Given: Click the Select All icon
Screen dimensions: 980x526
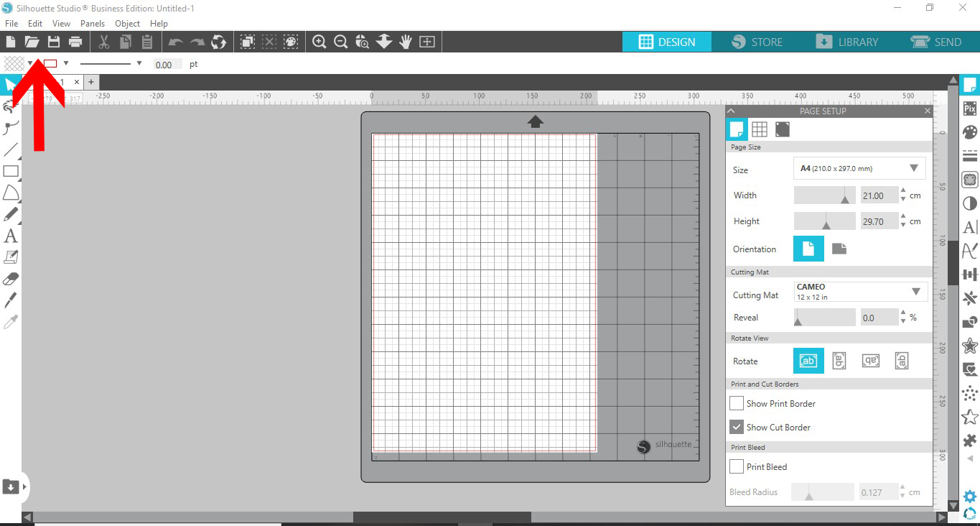Looking at the screenshot, I should click(248, 42).
